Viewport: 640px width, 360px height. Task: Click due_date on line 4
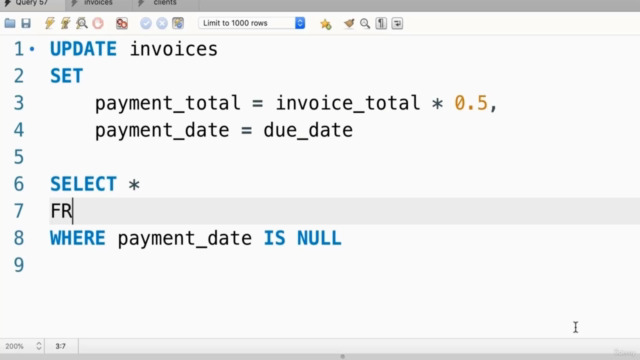tap(308, 131)
